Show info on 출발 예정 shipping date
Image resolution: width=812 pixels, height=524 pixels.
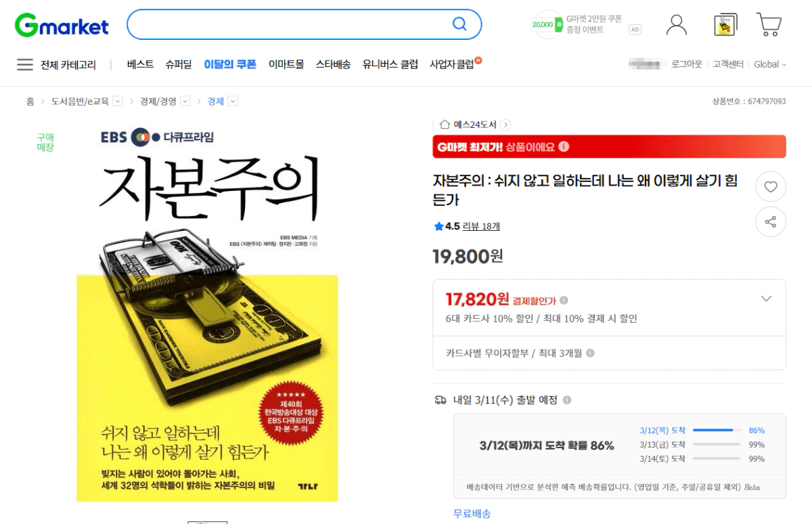(567, 400)
